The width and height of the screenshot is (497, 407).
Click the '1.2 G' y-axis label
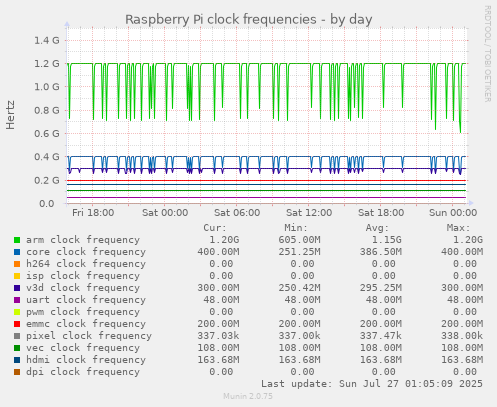47,64
